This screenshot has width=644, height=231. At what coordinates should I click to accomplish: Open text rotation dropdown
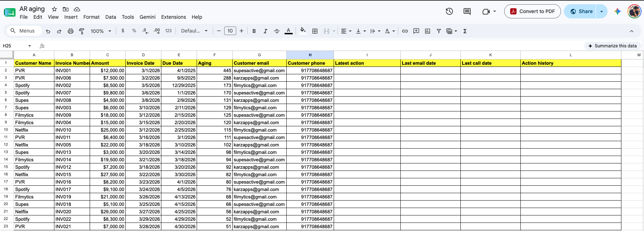pos(390,31)
